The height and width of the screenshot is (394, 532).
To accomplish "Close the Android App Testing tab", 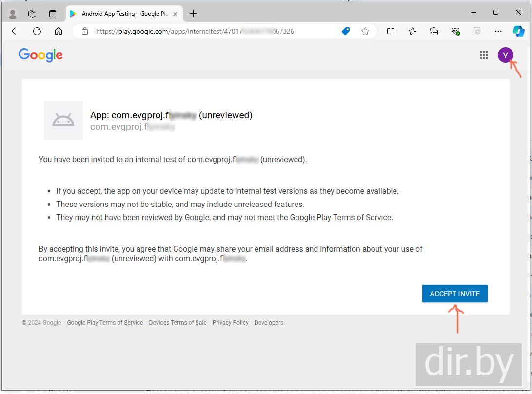I will pos(175,14).
